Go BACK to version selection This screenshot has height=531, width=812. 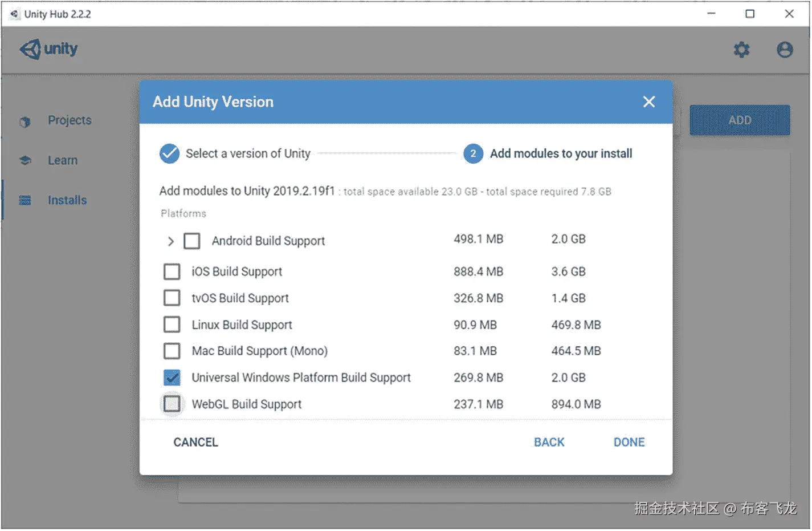pyautogui.click(x=549, y=442)
